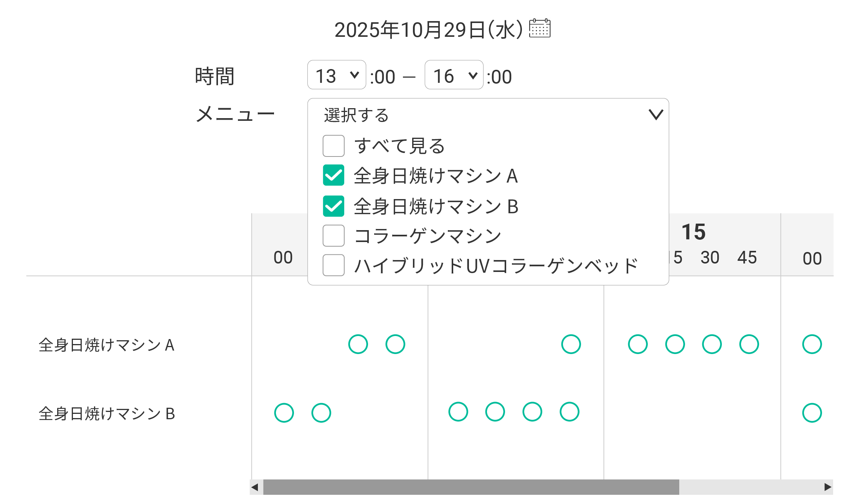Check the すべて見る checkbox
The height and width of the screenshot is (504, 860).
click(x=333, y=146)
